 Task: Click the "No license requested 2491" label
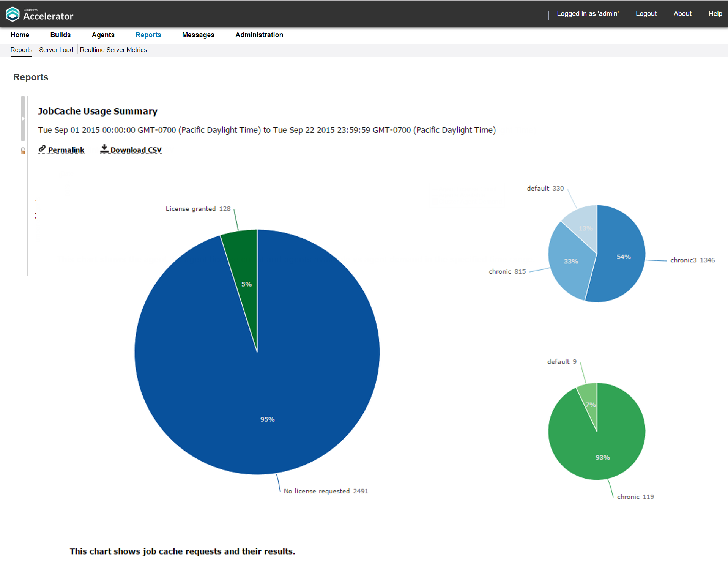(326, 491)
